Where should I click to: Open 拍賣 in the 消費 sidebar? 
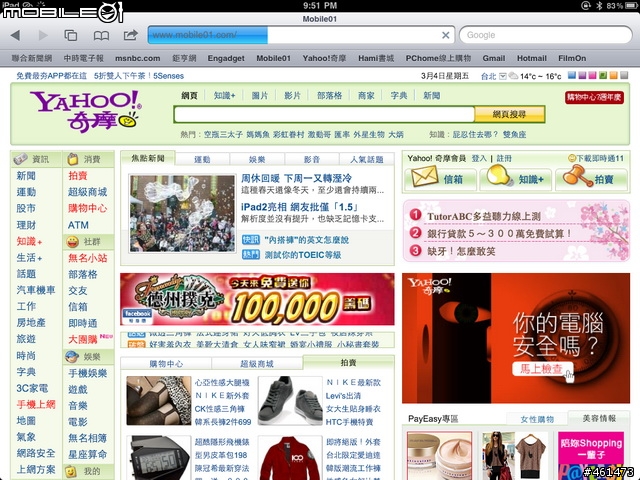coord(78,176)
